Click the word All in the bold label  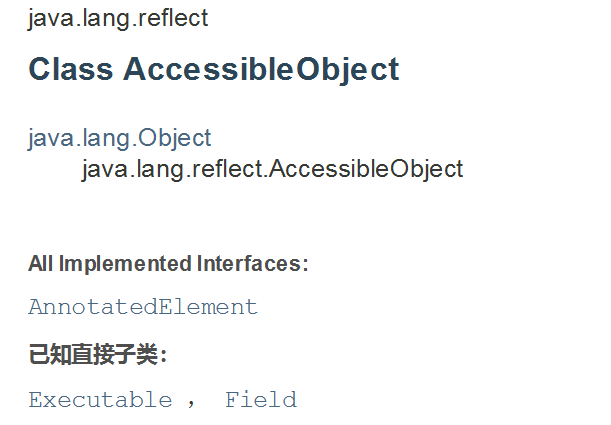click(x=41, y=264)
